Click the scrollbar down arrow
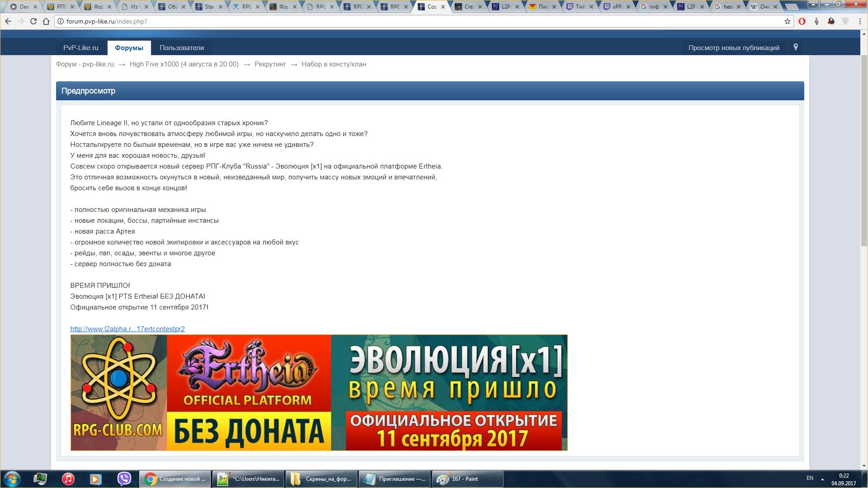This screenshot has width=868, height=488. [x=864, y=466]
